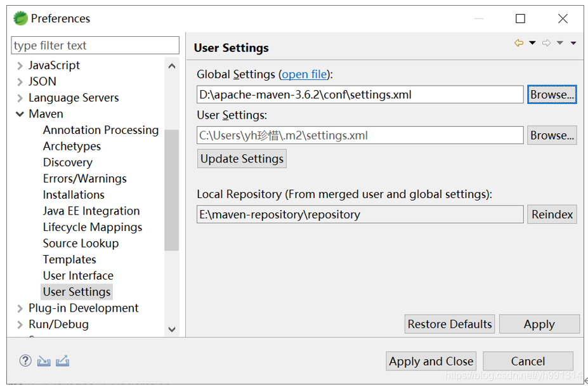The image size is (588, 387).
Task: Select Lifecycle Mappings in the tree
Action: point(93,227)
